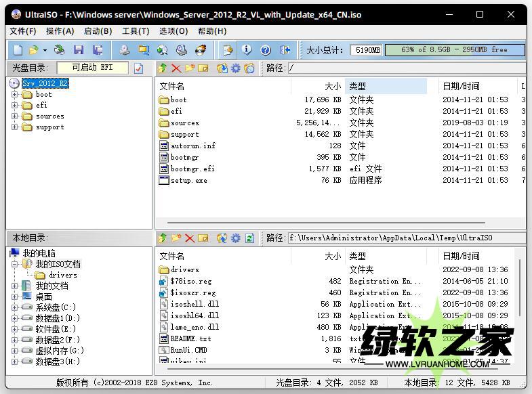This screenshot has width=532, height=394.
Task: Click the Save floppy disk toolbar icon
Action: tap(79, 50)
